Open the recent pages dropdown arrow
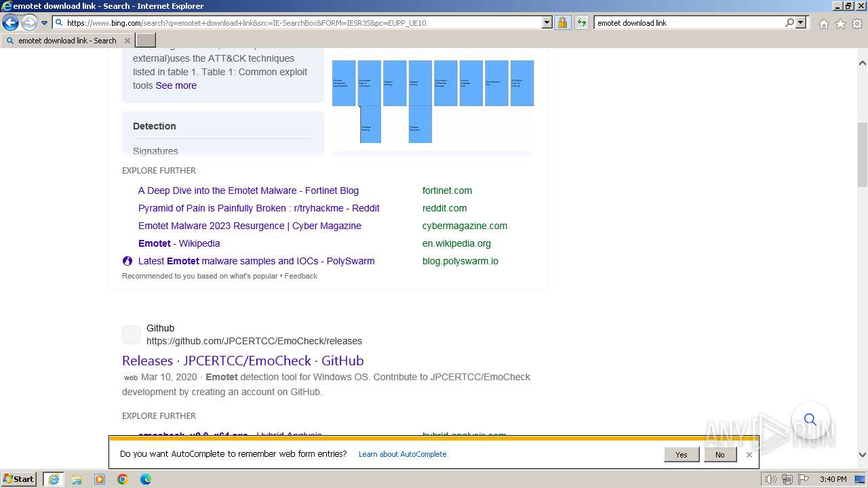The height and width of the screenshot is (488, 868). point(45,23)
